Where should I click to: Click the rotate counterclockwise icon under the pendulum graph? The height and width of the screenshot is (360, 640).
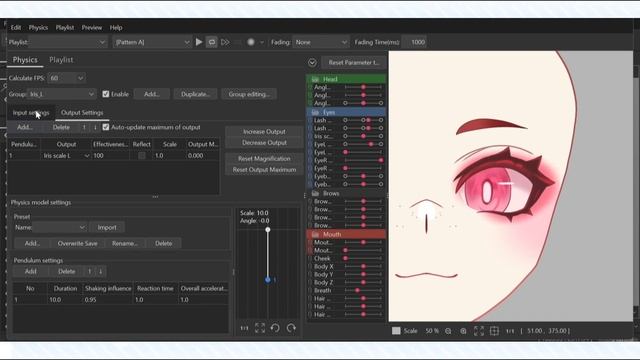click(x=275, y=328)
